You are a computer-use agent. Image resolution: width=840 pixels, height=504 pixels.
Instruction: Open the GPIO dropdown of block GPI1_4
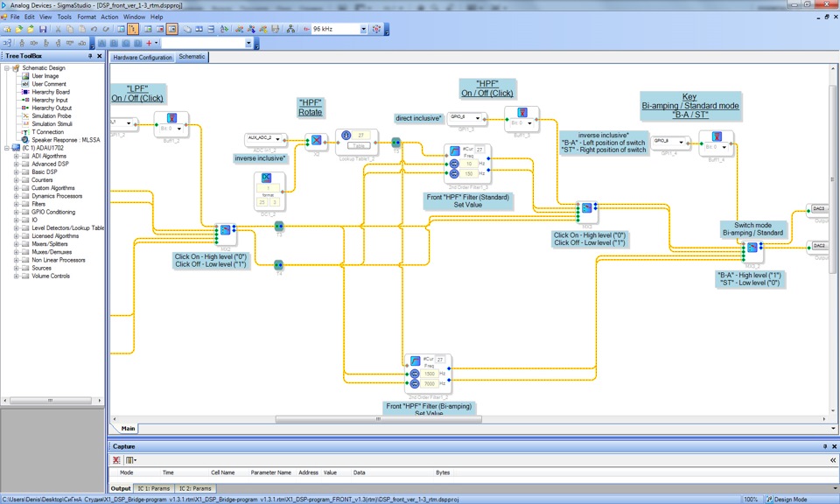point(681,142)
